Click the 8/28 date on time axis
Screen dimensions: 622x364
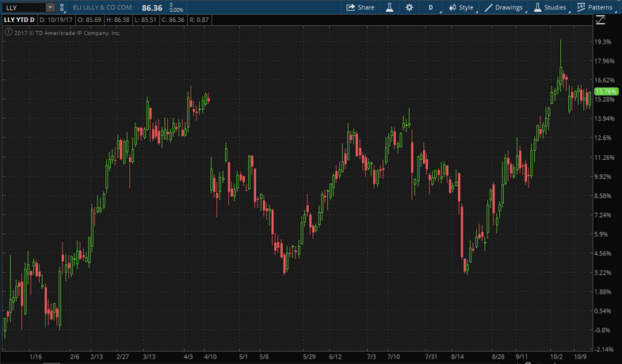498,357
